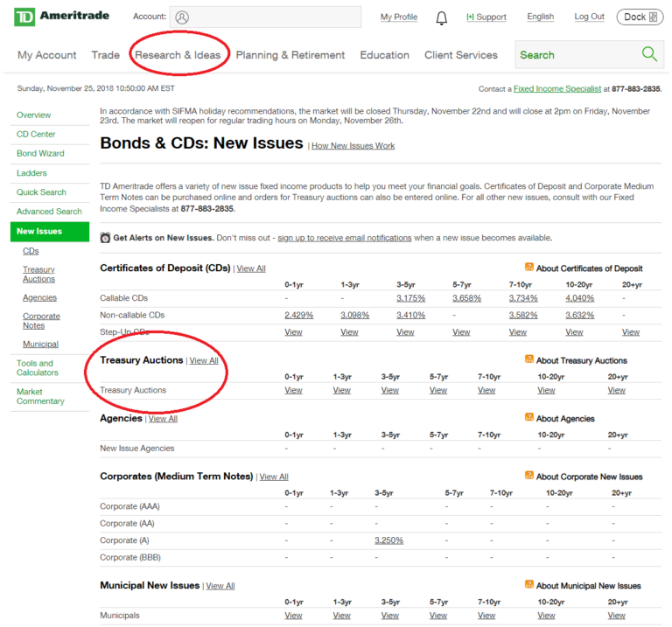Click the Callable CDs 3.175% rate

click(x=410, y=298)
